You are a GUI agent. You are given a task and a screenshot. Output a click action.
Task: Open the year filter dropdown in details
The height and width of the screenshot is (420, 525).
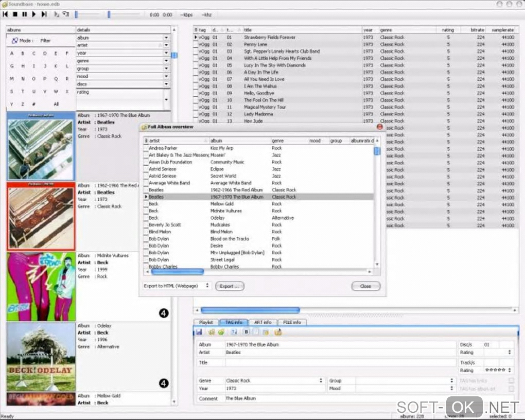click(166, 53)
